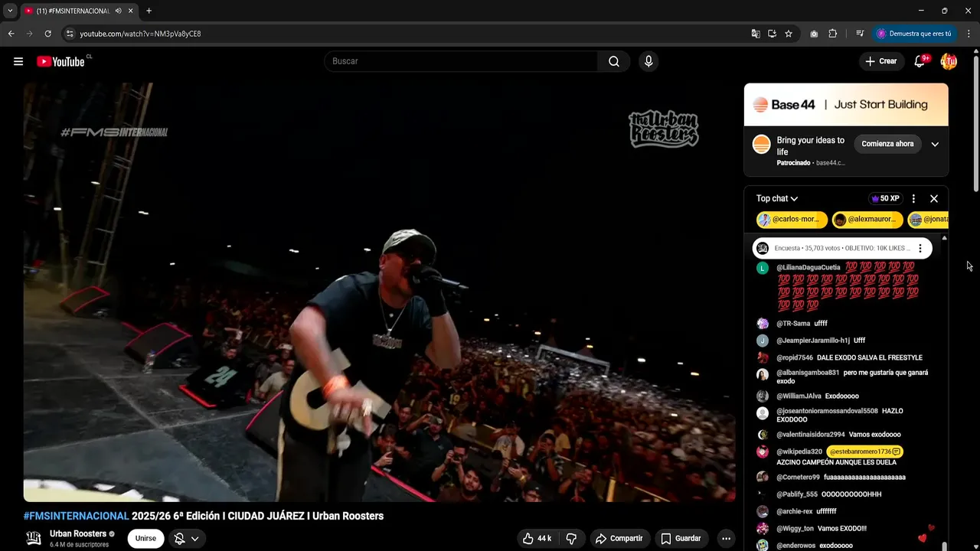This screenshot has height=551, width=980.
Task: Close the FMSINTERNACIONAL browser tab
Action: 131,11
